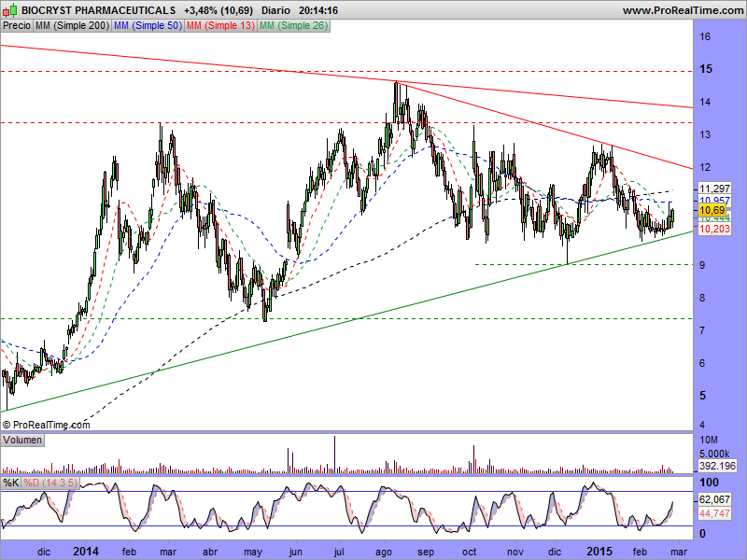
Task: Click the 2014 year label on time axis
Action: click(86, 552)
